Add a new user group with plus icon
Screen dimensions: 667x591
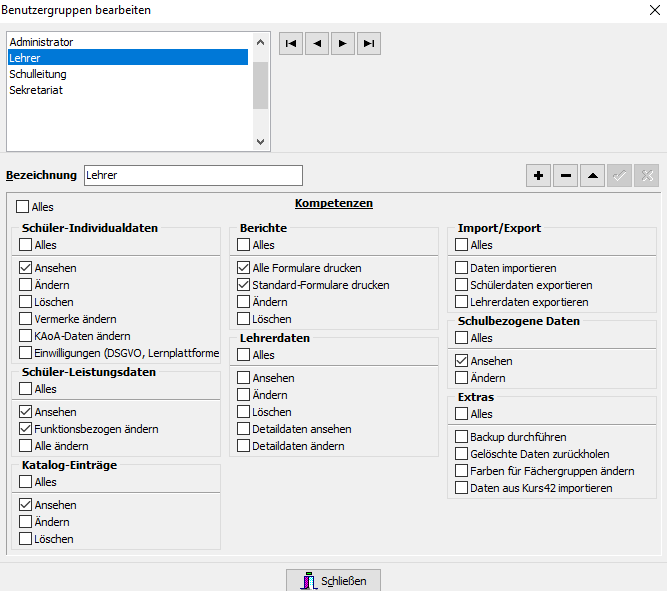[539, 176]
